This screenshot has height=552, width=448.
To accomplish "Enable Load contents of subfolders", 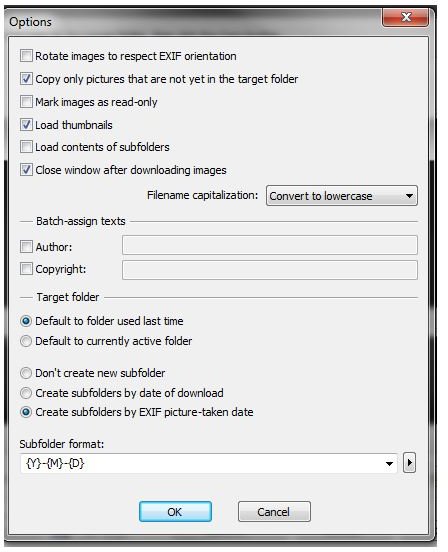I will [x=26, y=147].
